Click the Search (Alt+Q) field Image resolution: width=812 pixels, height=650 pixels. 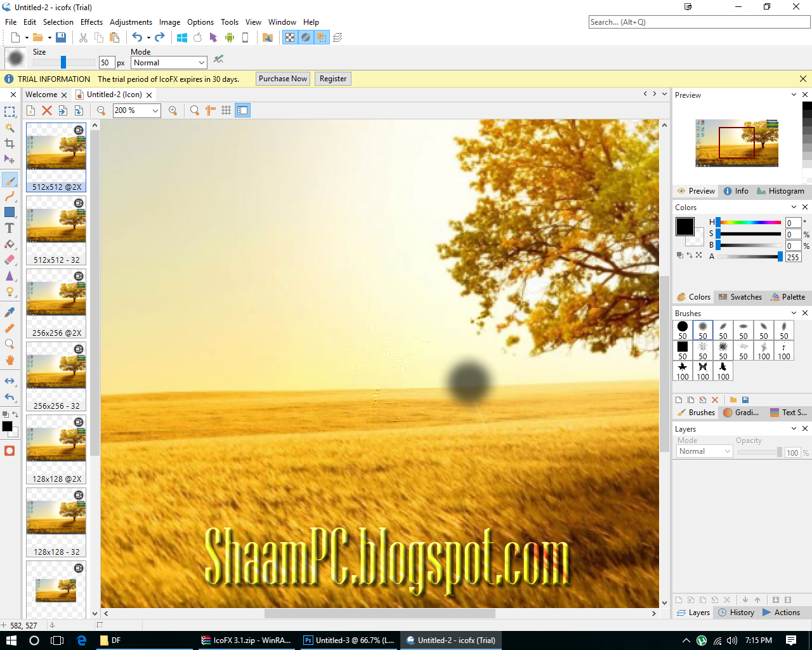click(x=699, y=22)
